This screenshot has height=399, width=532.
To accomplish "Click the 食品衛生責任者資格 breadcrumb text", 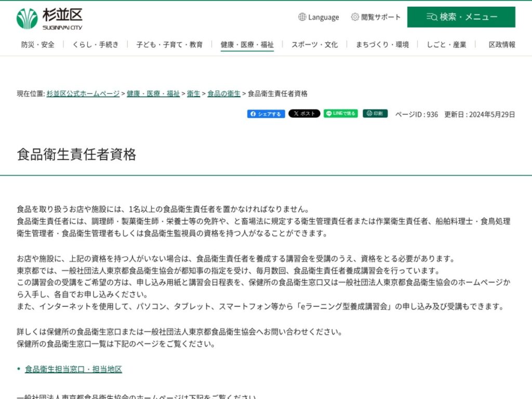I will coord(277,94).
